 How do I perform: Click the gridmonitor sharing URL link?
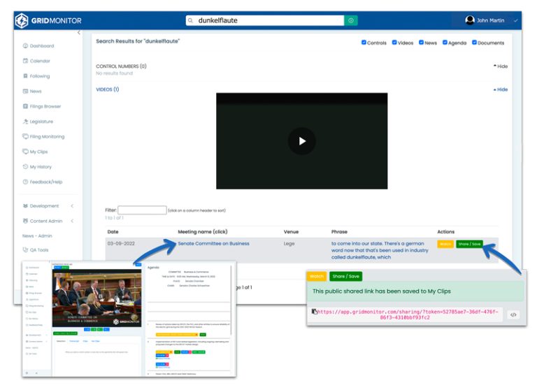407,314
